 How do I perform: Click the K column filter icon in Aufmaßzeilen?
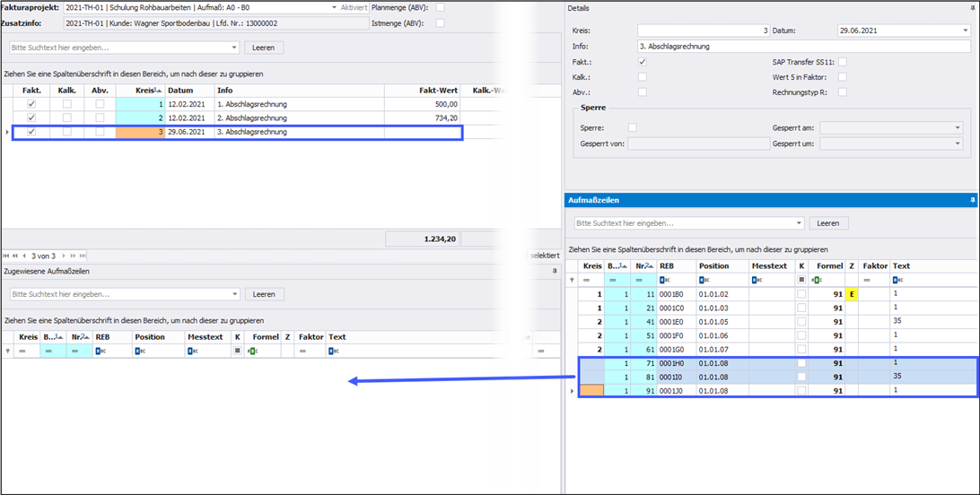[x=801, y=280]
